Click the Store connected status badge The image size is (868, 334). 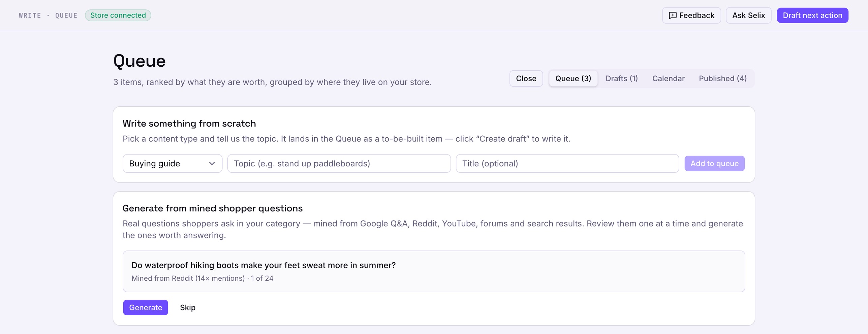tap(118, 15)
